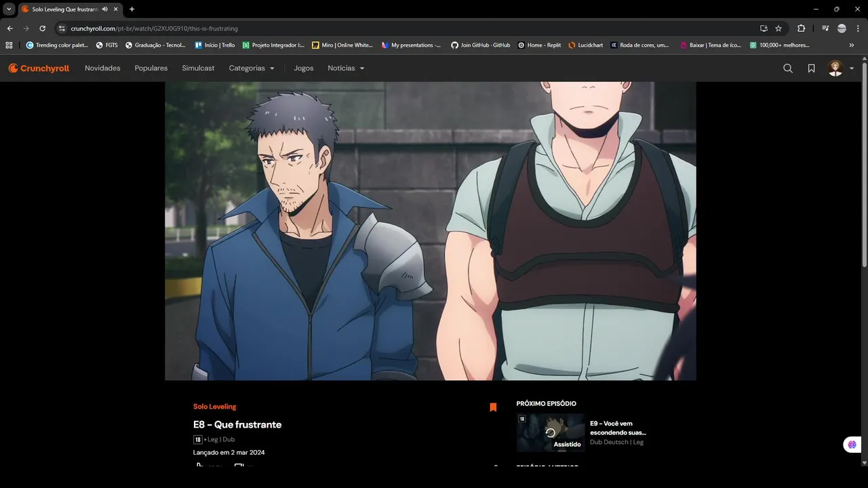Mute the tab via speaker icon
This screenshot has height=488, width=868.
tap(105, 9)
